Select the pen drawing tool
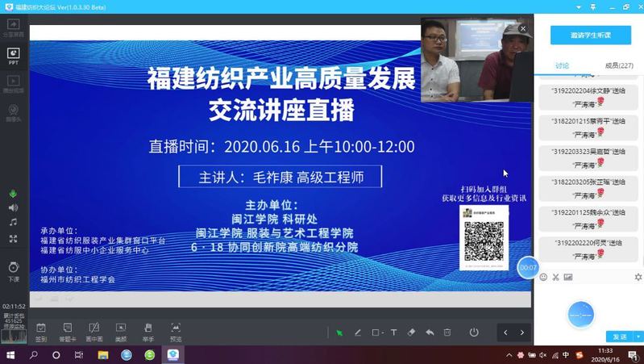 (358, 333)
